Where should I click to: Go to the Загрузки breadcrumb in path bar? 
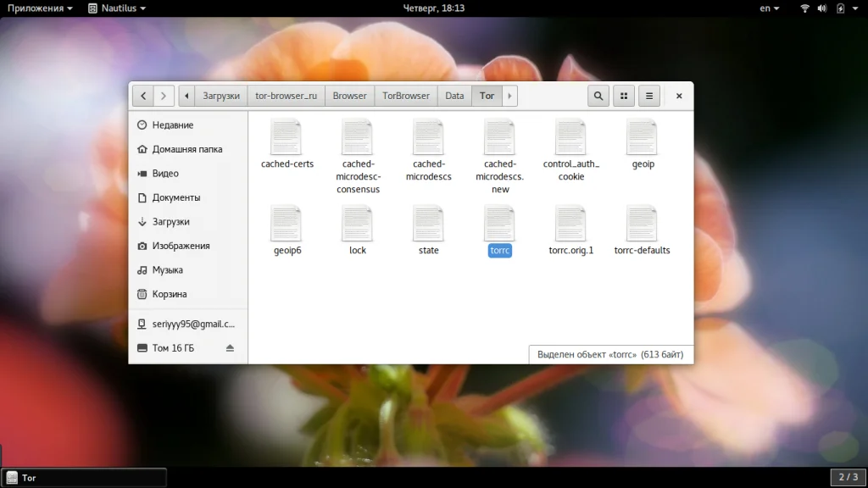click(x=221, y=96)
